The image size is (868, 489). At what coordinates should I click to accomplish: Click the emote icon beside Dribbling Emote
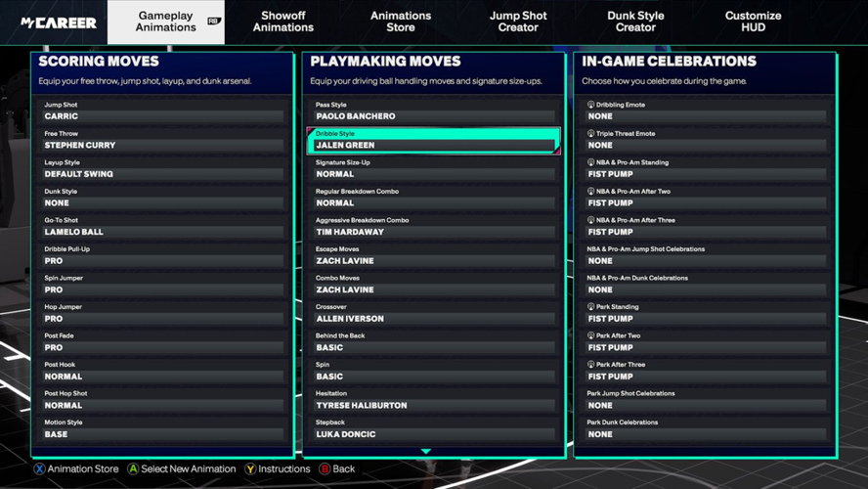(x=590, y=104)
